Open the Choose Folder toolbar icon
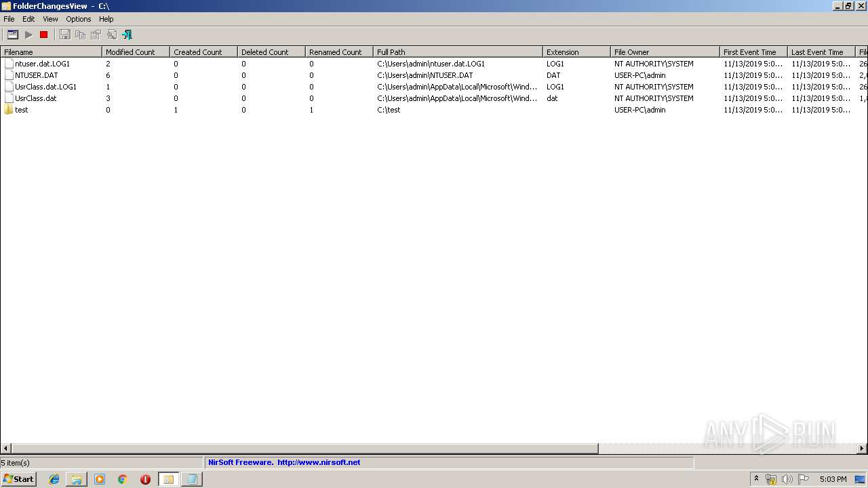 point(12,35)
